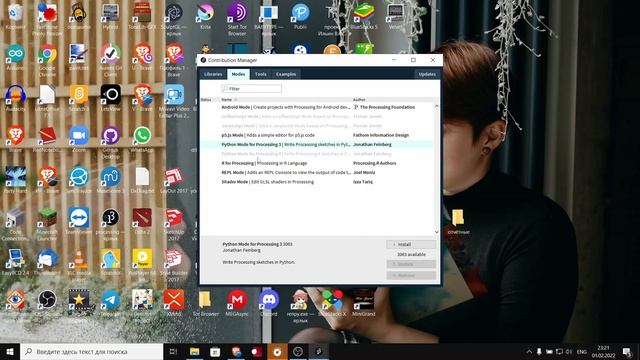Click the Install button
The height and width of the screenshot is (360, 640).
click(411, 244)
